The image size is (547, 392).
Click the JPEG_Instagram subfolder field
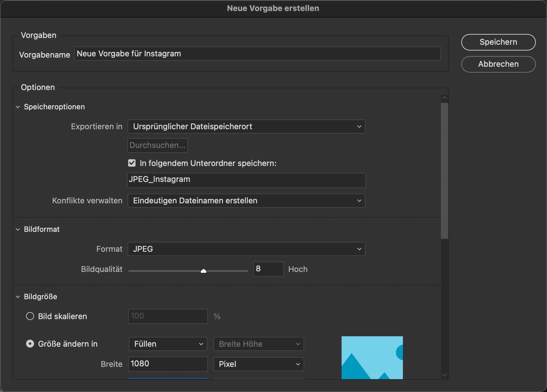(246, 180)
